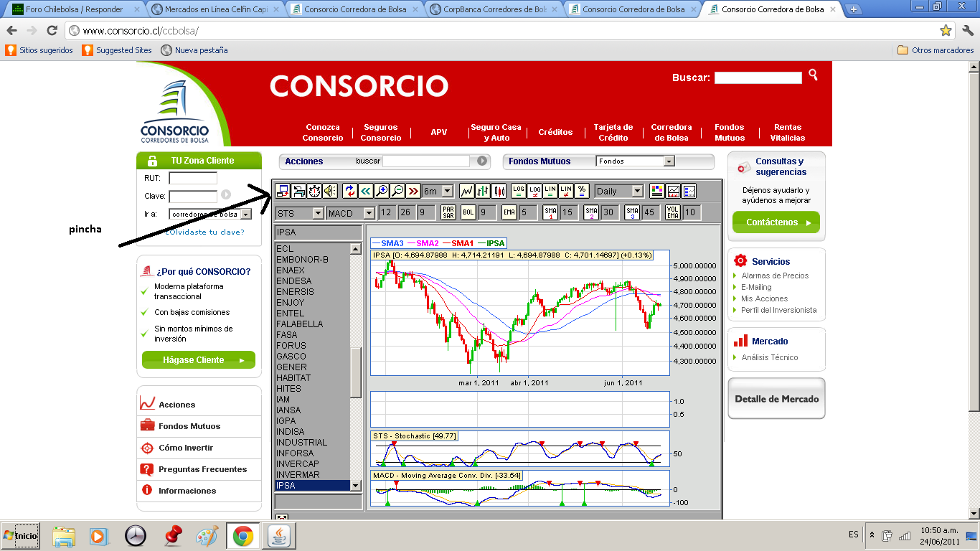Screen dimensions: 980x551
Task: Click the chart data table icon
Action: point(689,191)
